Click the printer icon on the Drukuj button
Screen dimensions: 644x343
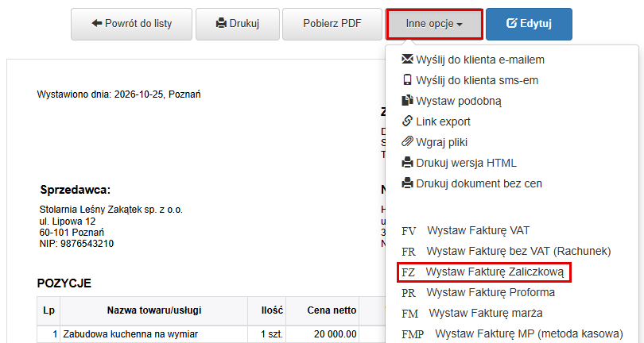(x=221, y=23)
